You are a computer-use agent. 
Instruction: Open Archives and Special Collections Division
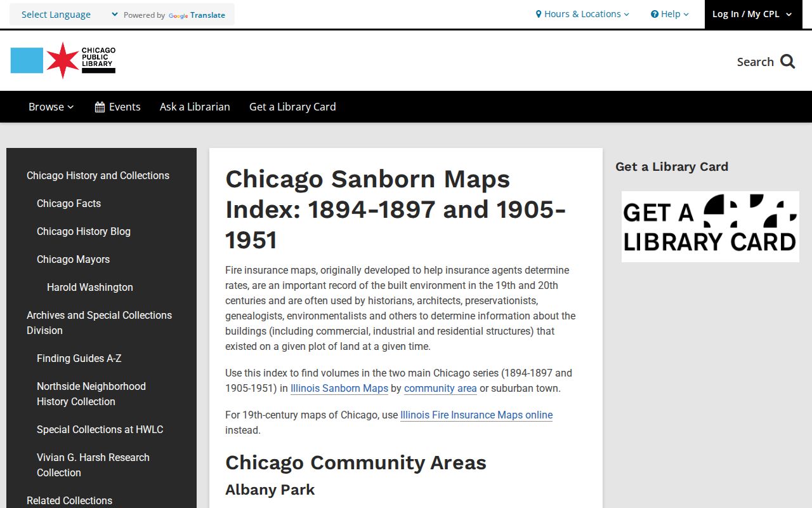tap(99, 323)
